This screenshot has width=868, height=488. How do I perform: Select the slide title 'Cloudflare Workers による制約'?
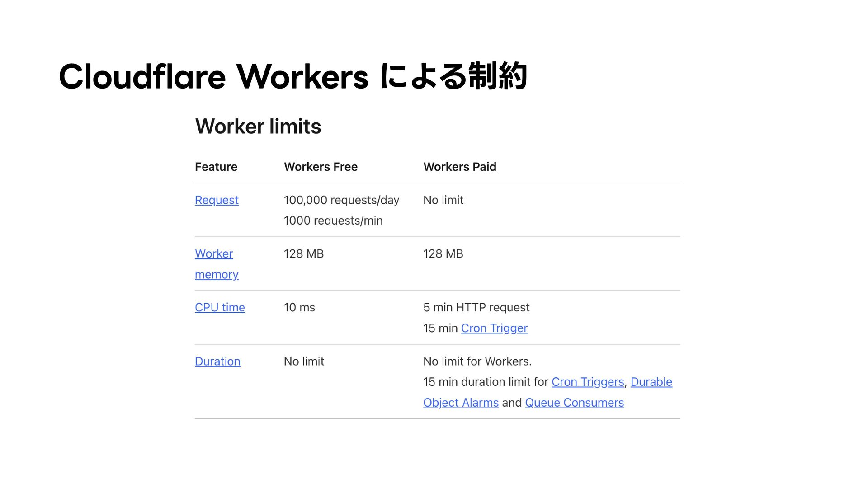pos(293,76)
